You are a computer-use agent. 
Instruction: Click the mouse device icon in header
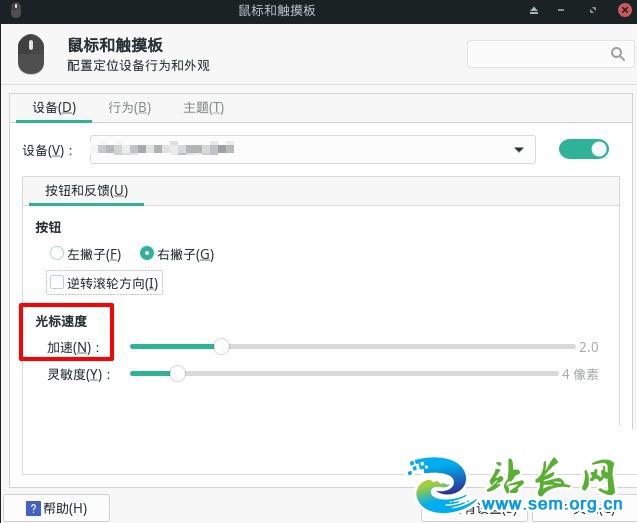coord(32,54)
